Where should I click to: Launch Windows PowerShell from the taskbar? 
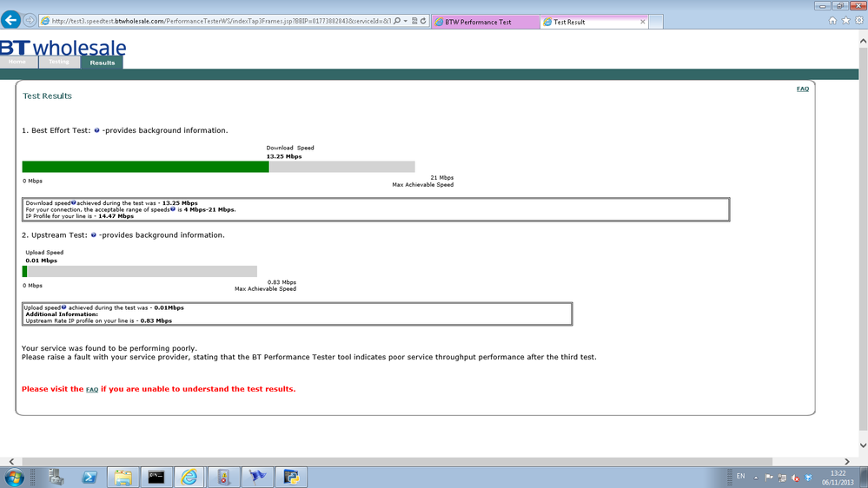point(89,477)
